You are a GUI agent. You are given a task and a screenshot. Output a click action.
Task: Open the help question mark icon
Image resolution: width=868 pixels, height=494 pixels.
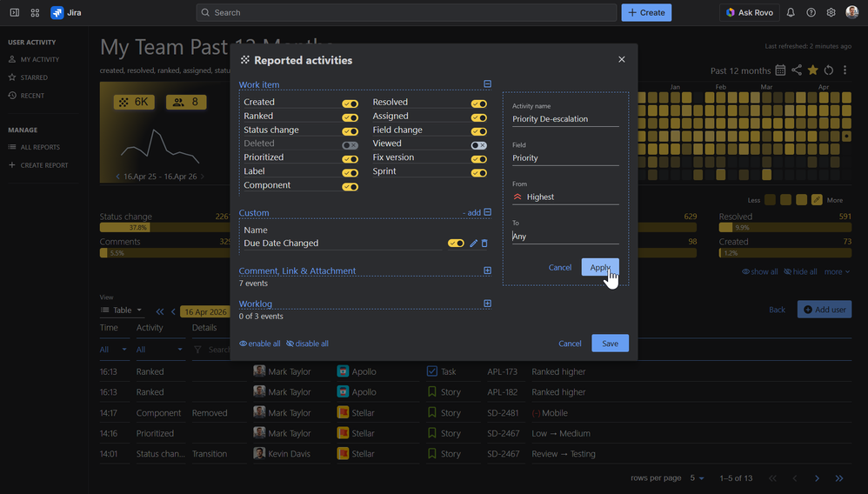[811, 12]
